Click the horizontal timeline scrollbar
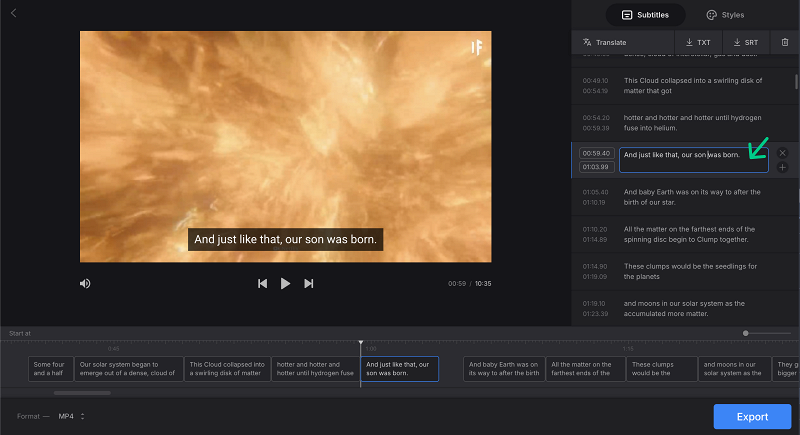Screen dimensions: 800x435 [82, 393]
